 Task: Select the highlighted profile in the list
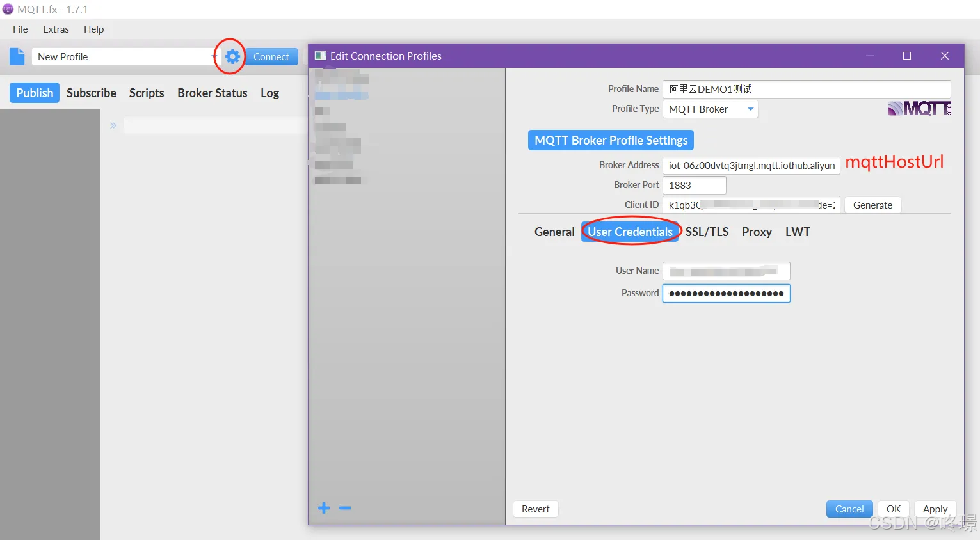coord(341,96)
